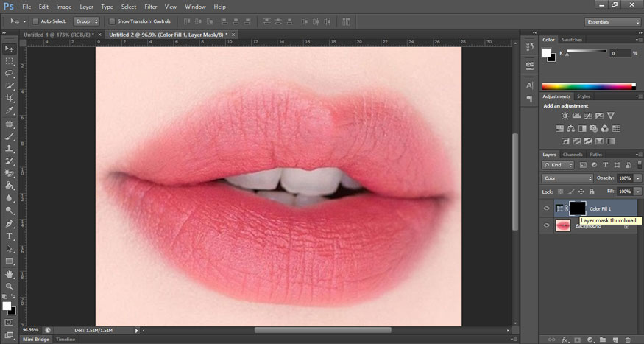Expand the Auto-Select Group dropdown

coord(86,21)
